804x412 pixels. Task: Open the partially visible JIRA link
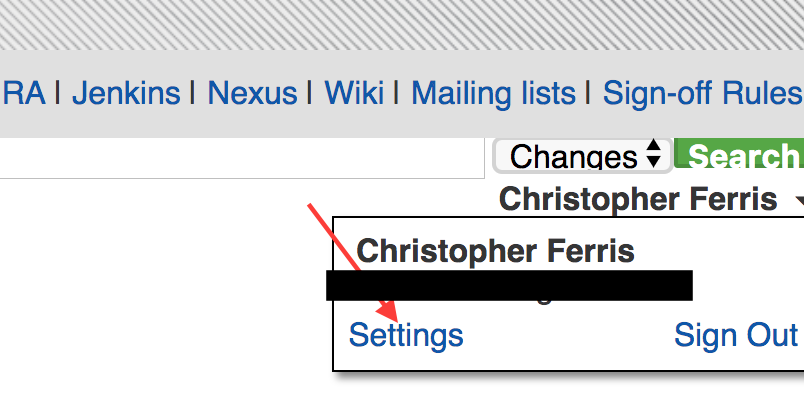[23, 93]
